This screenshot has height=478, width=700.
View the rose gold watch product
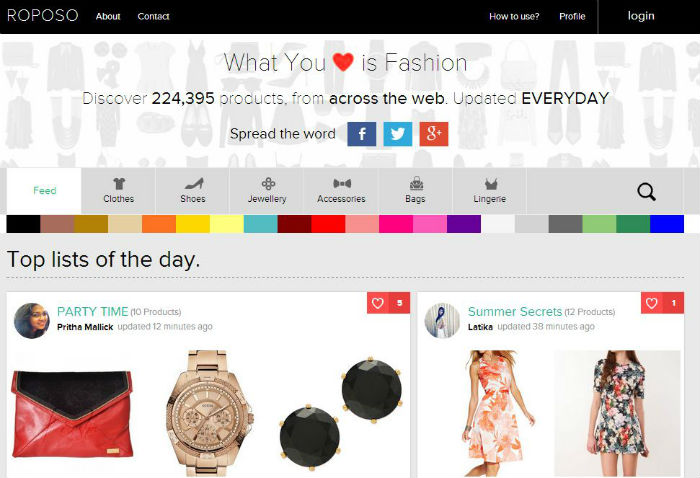(208, 413)
